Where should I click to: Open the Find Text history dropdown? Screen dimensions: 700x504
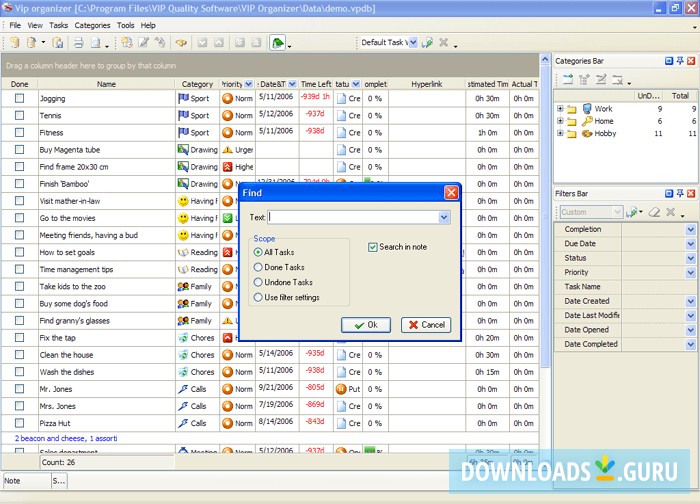[x=444, y=217]
